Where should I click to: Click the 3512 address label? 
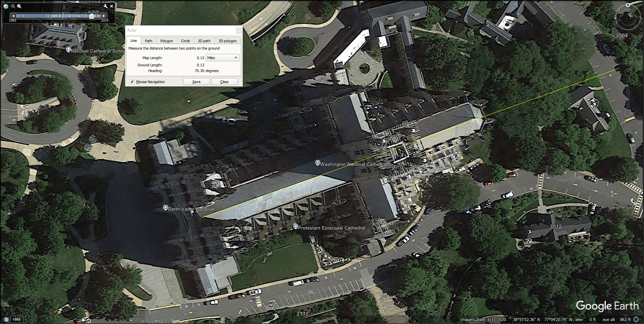click(556, 226)
